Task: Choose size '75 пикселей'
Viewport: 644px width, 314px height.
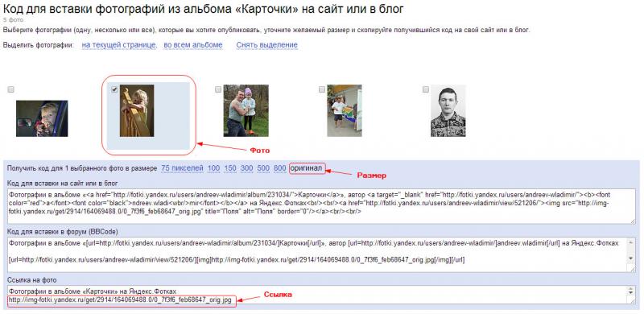Action: [183, 168]
